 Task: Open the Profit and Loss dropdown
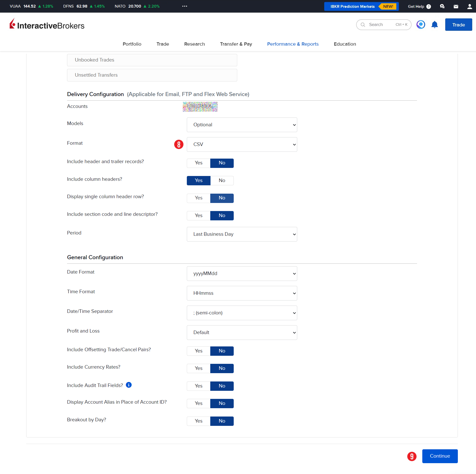coord(242,333)
